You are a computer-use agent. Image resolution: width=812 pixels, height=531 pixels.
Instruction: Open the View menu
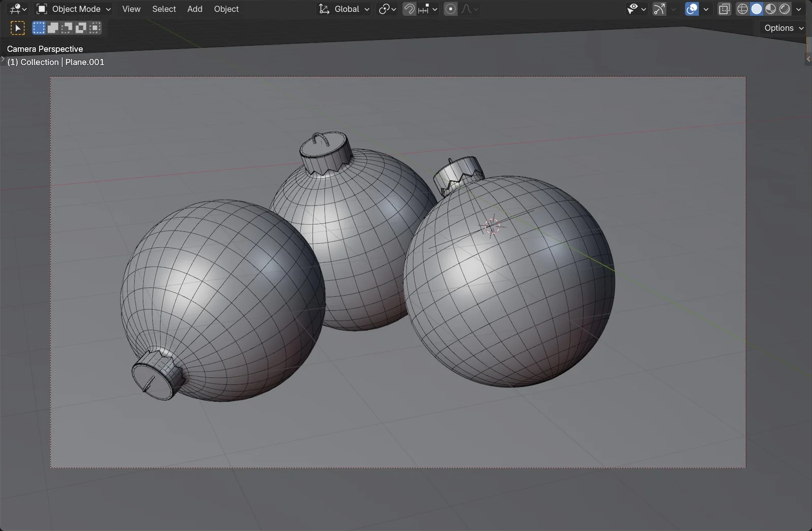point(130,9)
